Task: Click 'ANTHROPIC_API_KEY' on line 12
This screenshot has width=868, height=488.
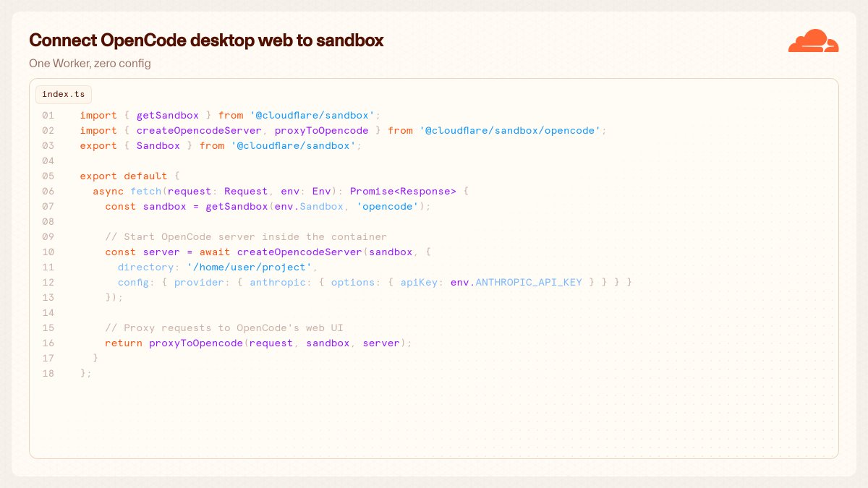Action: pyautogui.click(x=529, y=283)
